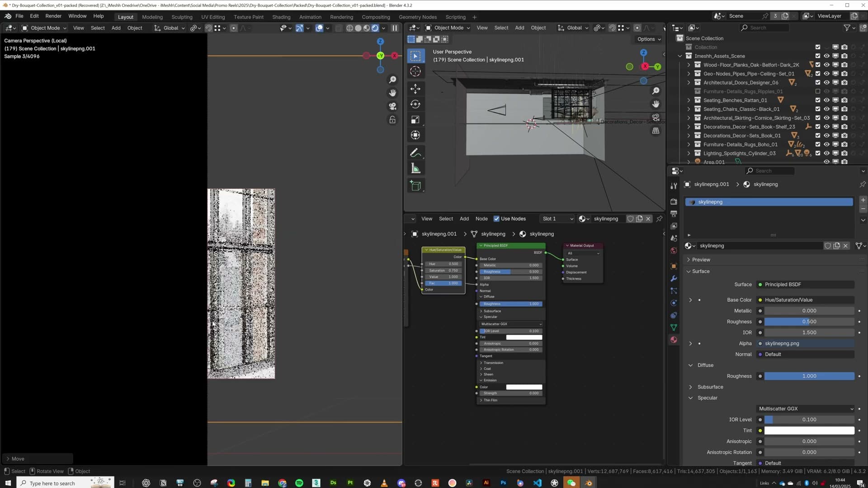Screen dimensions: 868x488
Task: Add a new material slot
Action: pyautogui.click(x=863, y=200)
